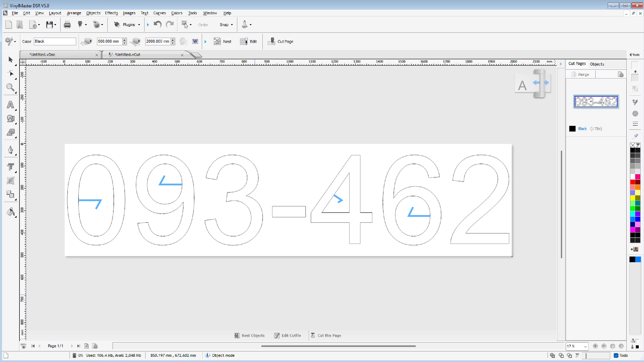Switch to the *Untitled.vDoc tab
Screen dimensions: 644x362
point(42,55)
